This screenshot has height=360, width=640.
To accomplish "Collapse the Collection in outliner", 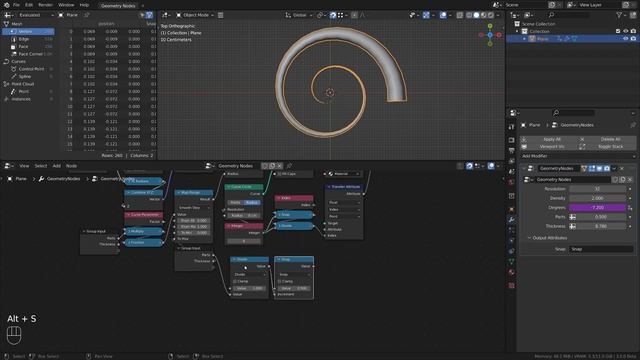I will [517, 31].
